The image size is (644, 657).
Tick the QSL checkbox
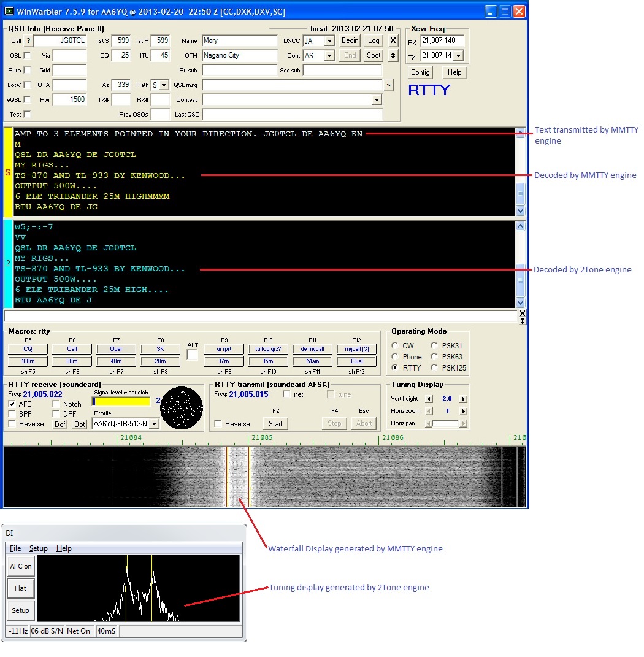[27, 55]
